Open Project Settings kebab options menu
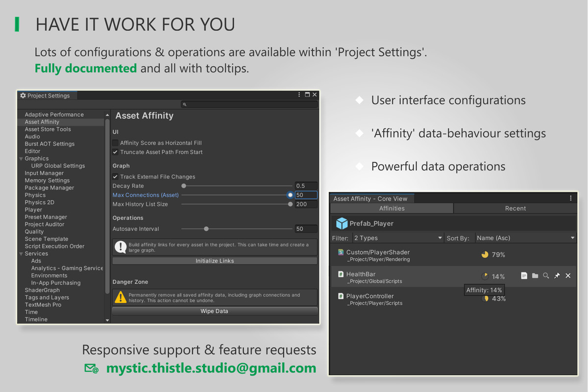588x392 pixels. pyautogui.click(x=299, y=95)
